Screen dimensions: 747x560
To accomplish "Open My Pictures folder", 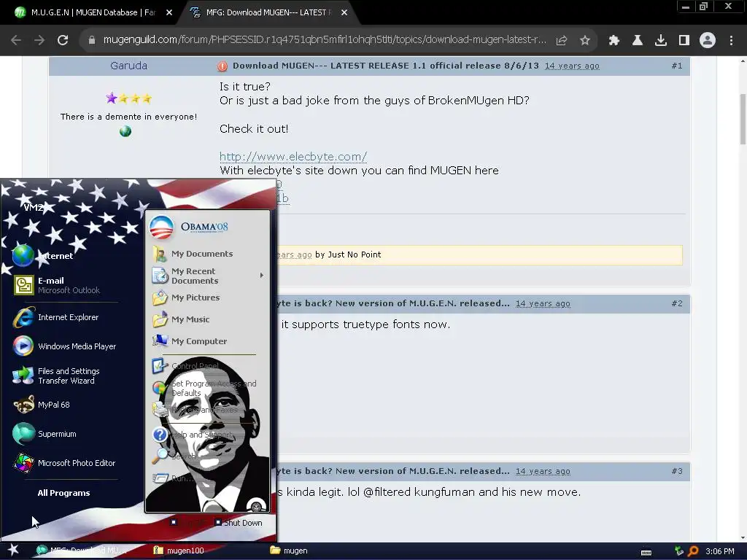I will 186,297.
